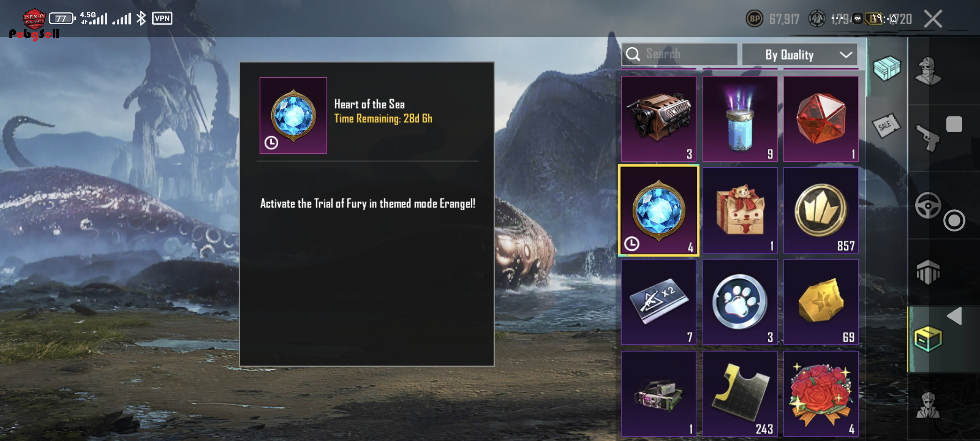This screenshot has width=980, height=441.
Task: Expand the By Quality sort dropdown
Action: click(x=799, y=55)
